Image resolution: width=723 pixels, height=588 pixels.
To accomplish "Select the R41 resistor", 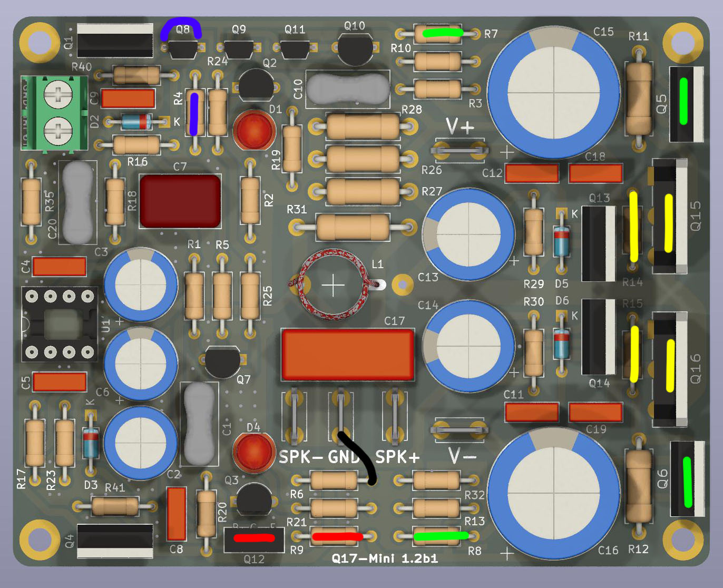I will pos(115,506).
